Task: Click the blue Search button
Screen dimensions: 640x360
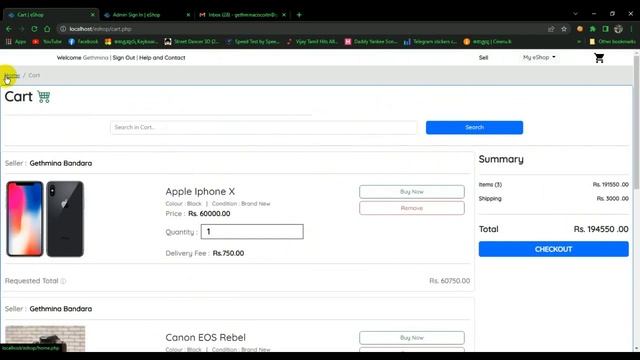Action: click(474, 127)
